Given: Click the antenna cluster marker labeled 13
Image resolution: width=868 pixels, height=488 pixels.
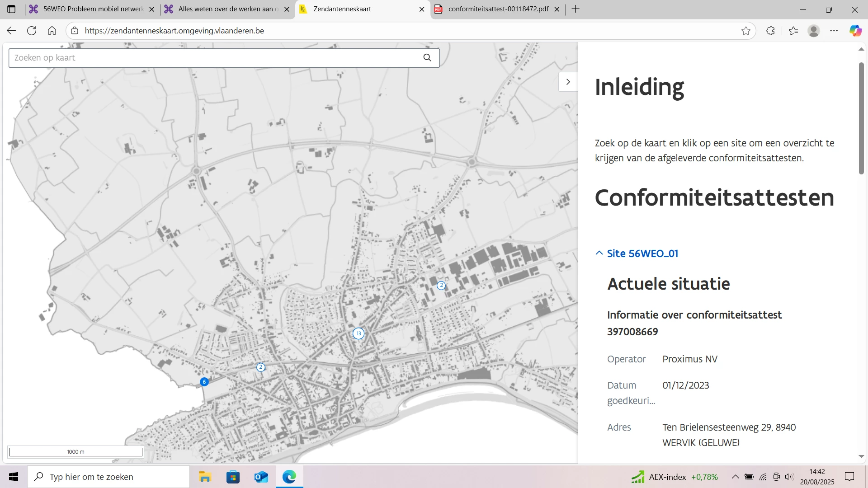Looking at the screenshot, I should pyautogui.click(x=359, y=333).
